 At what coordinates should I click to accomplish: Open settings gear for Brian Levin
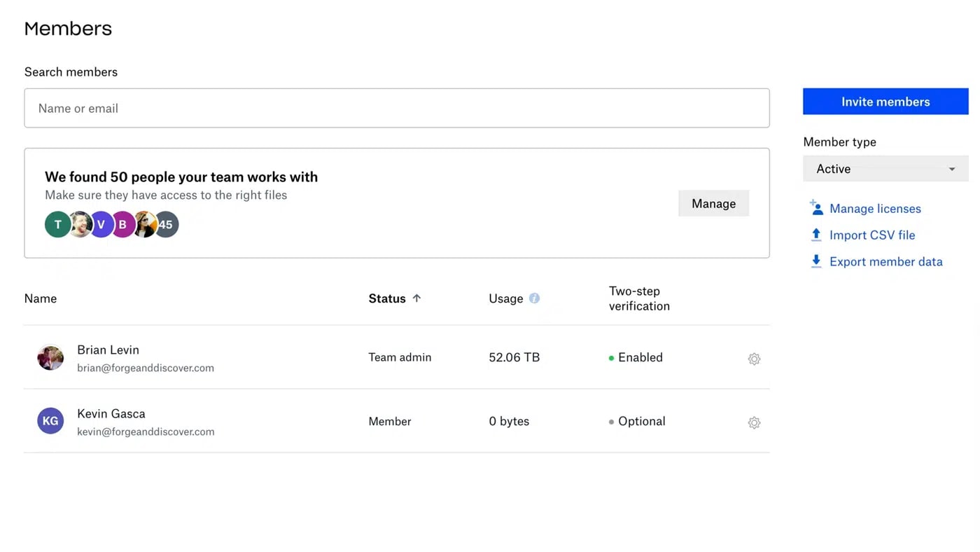[x=754, y=359]
